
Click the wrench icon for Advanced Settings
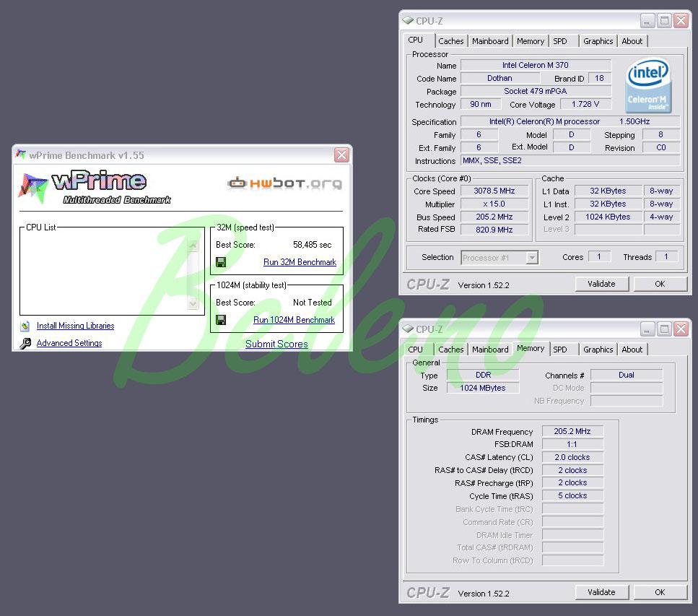(25, 344)
